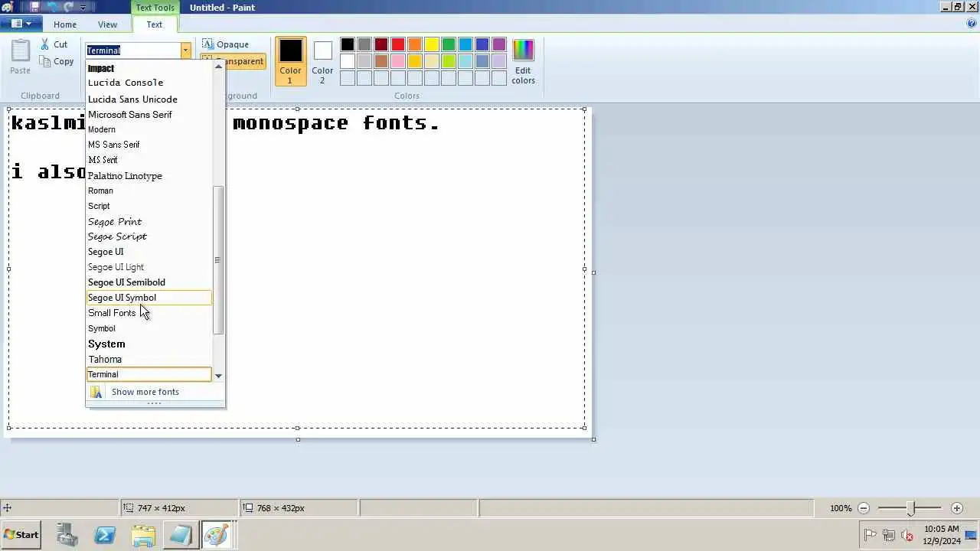Choose Microsoft Sans Serif font
The height and width of the screenshot is (551, 980).
tap(149, 114)
